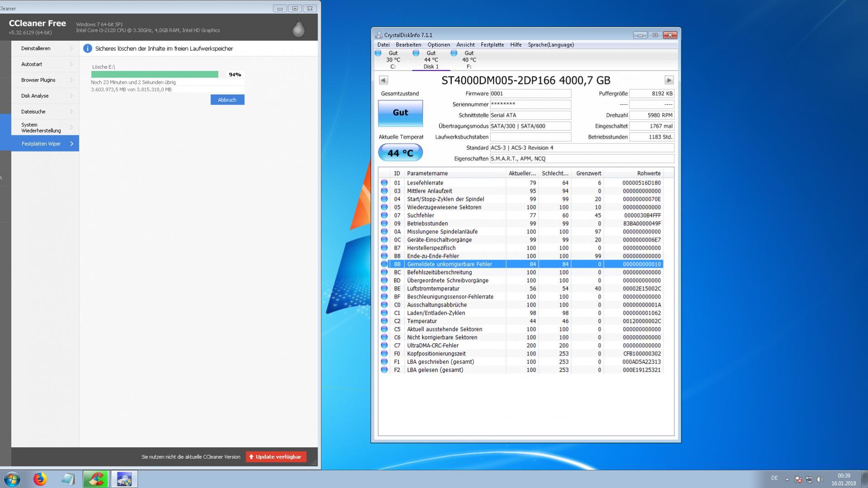Click the CCleaner window resize grip
This screenshot has width=868, height=488.
314,463
